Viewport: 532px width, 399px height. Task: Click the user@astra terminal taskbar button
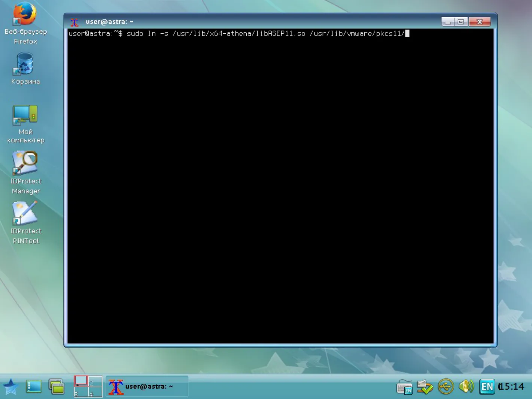[147, 387]
